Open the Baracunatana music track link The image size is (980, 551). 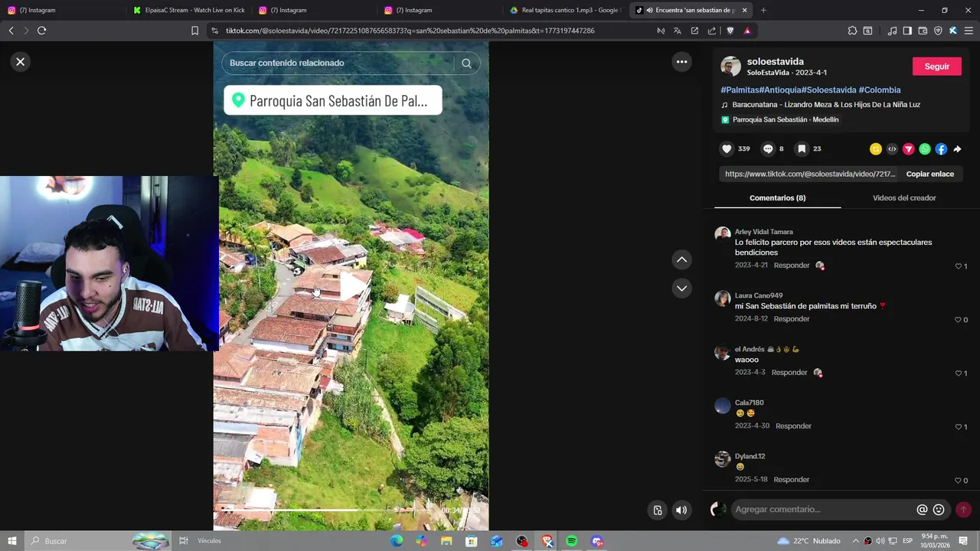[x=826, y=105]
